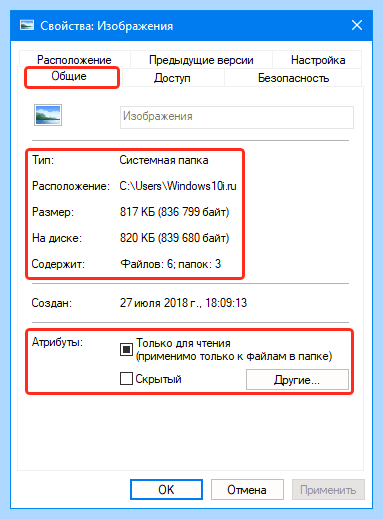Click the Pictures folder icon thumbnail

pyautogui.click(x=48, y=115)
